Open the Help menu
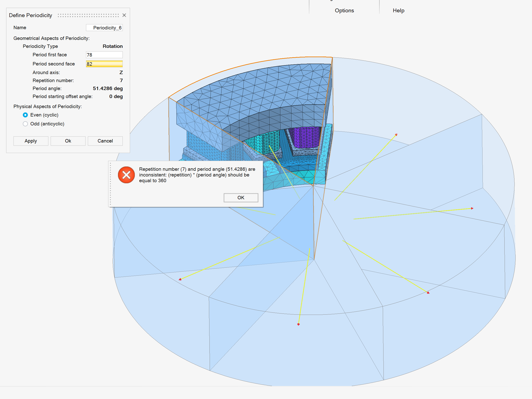The image size is (532, 399). [398, 10]
